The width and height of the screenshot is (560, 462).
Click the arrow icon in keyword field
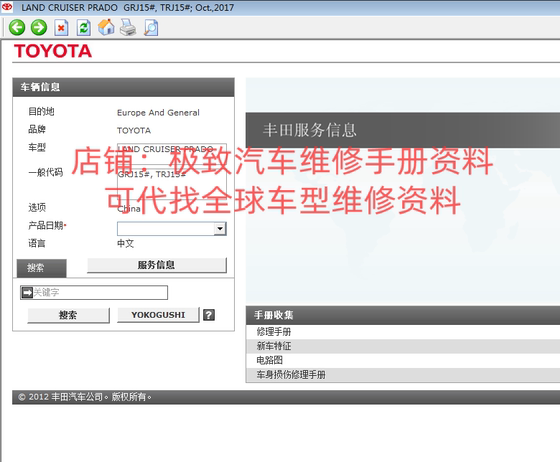coord(27,292)
